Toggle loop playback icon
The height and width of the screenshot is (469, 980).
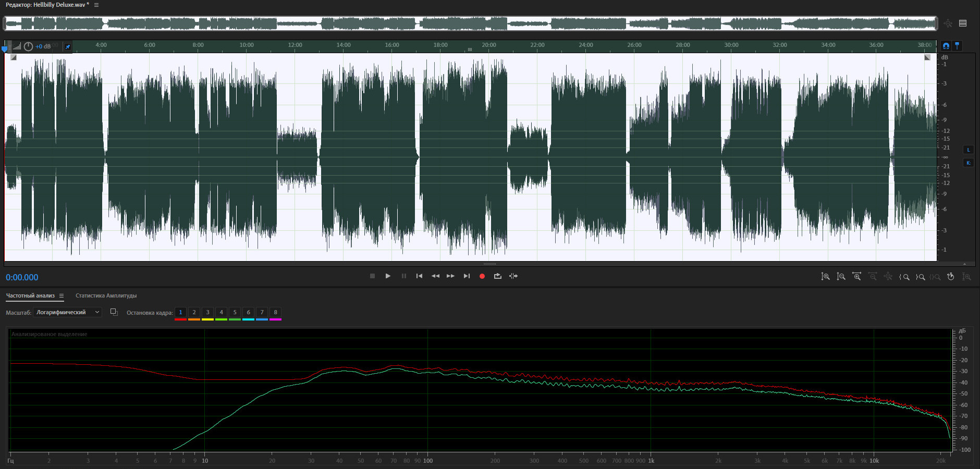(x=497, y=276)
